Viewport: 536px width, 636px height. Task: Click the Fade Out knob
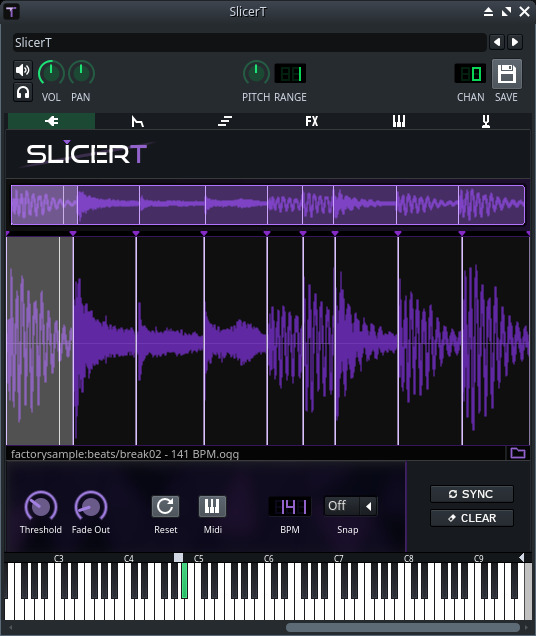click(91, 506)
